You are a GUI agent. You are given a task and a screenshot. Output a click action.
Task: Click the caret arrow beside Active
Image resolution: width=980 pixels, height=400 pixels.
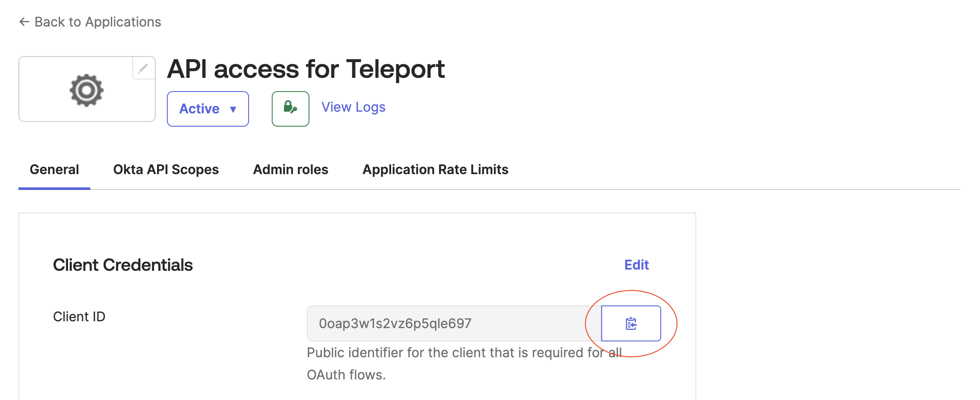pos(233,109)
